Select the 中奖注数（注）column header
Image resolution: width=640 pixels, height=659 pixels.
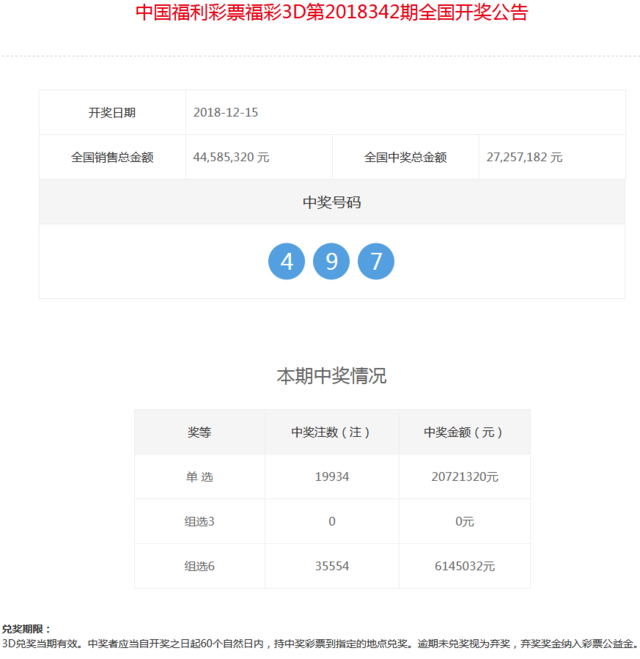[332, 432]
